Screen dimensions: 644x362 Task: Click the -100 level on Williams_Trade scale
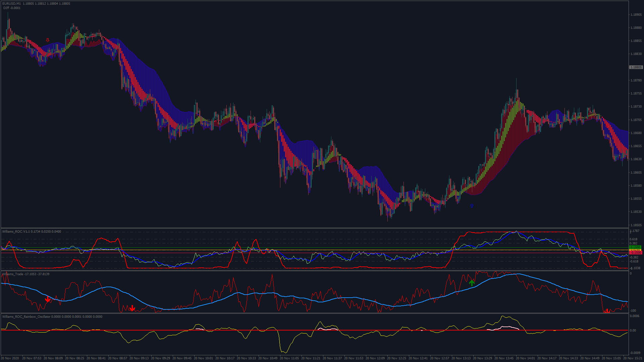click(x=633, y=311)
